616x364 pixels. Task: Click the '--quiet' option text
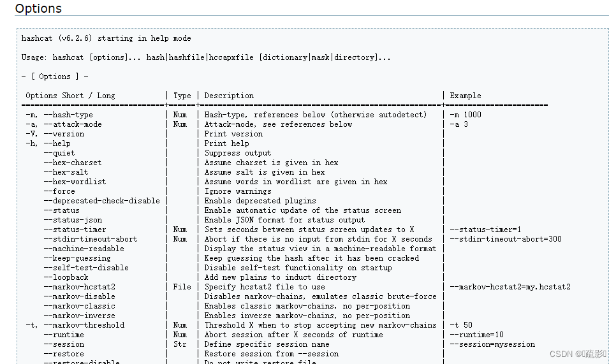coord(59,153)
